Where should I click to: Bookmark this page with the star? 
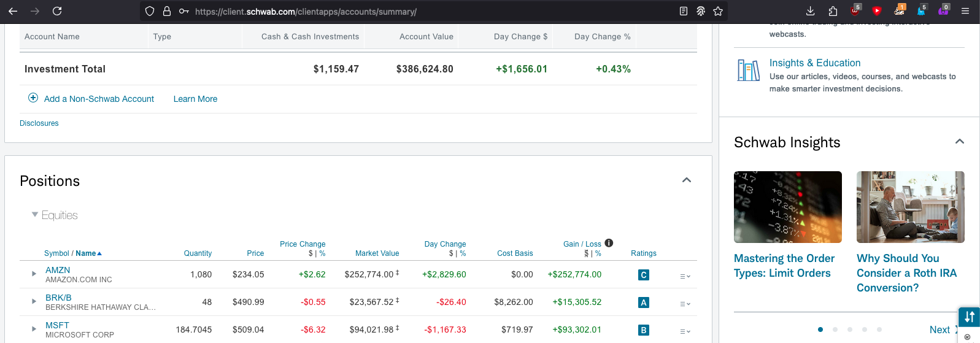tap(718, 11)
